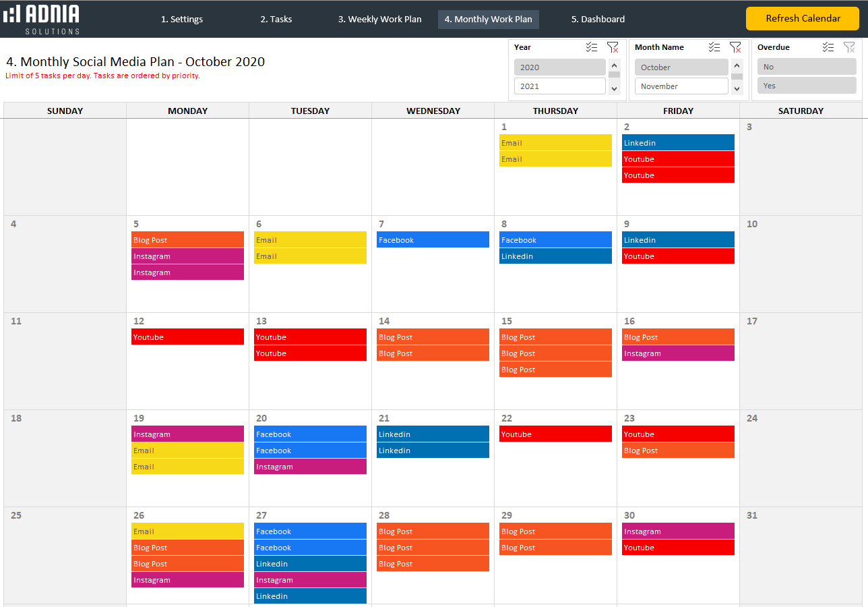Switch to 3. Weekly Work Plan

(x=379, y=20)
